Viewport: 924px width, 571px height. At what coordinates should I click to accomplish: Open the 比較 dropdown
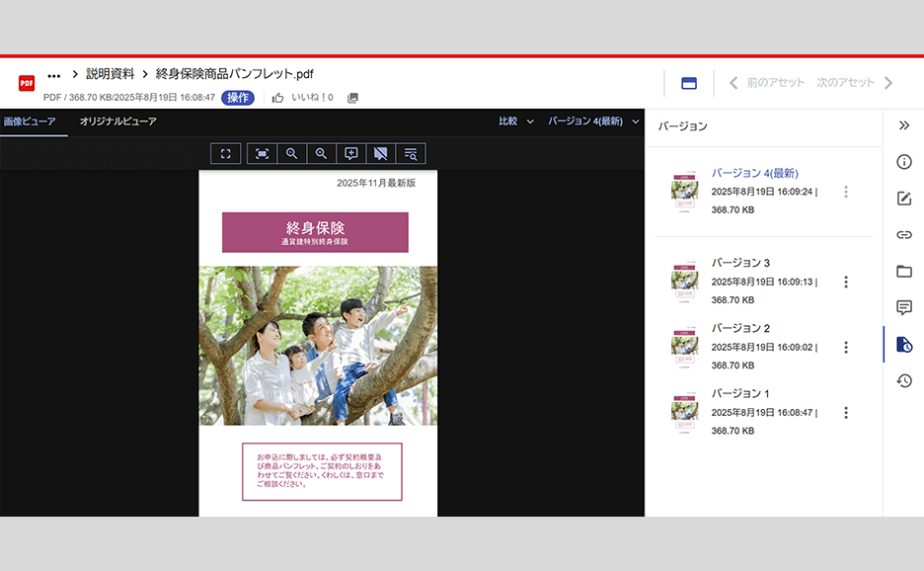click(x=512, y=120)
